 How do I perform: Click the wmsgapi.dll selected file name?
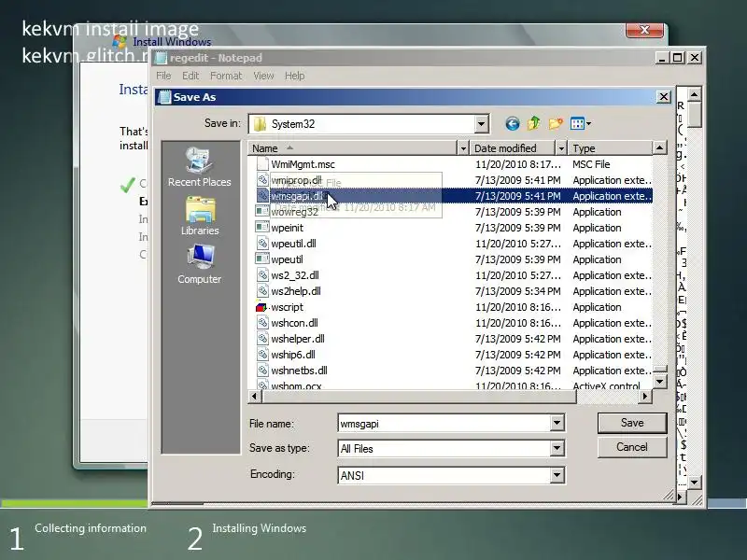298,196
